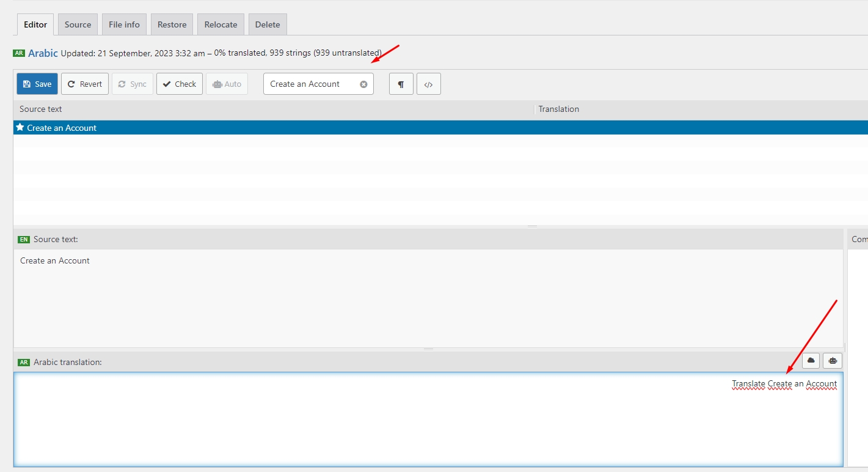This screenshot has width=868, height=472.
Task: Click the star icon on the selected row
Action: [x=20, y=128]
